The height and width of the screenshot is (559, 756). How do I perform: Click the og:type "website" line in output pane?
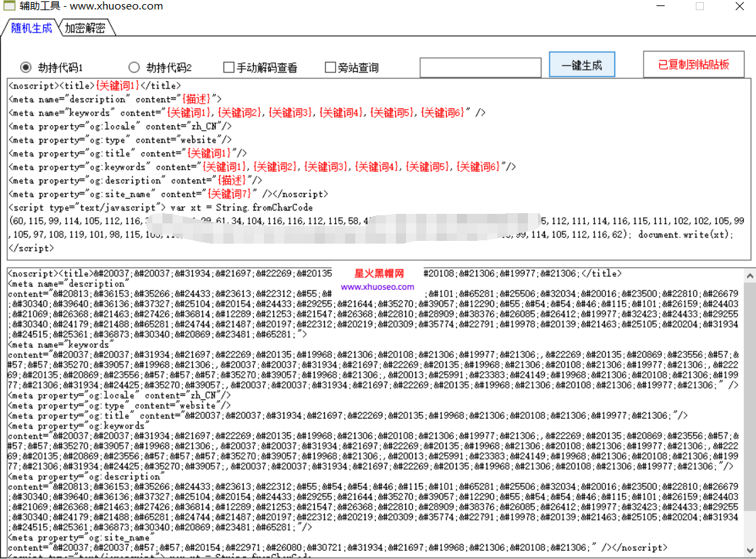[120, 405]
